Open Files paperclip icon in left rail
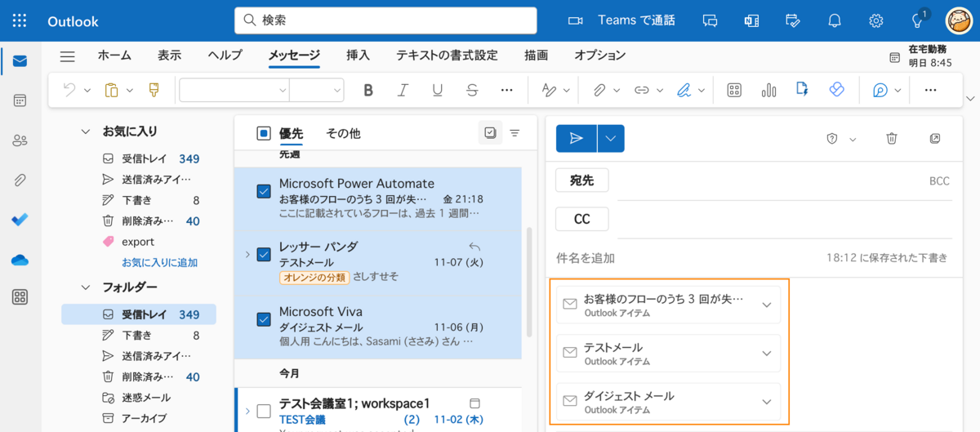This screenshot has height=432, width=980. (x=20, y=180)
